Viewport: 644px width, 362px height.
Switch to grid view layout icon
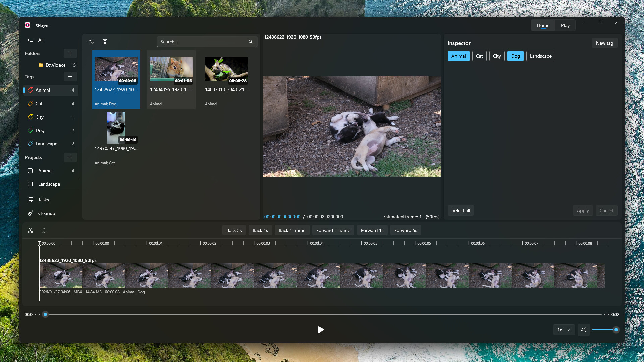(x=105, y=42)
